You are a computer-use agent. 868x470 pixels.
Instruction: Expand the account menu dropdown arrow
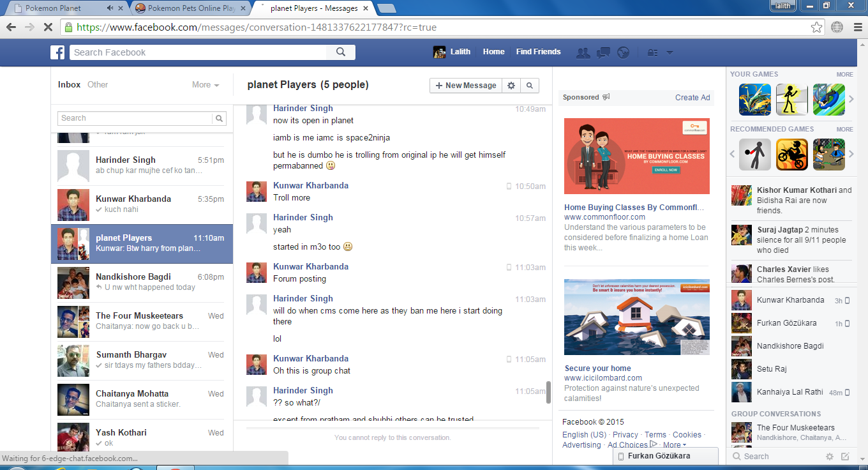(670, 52)
